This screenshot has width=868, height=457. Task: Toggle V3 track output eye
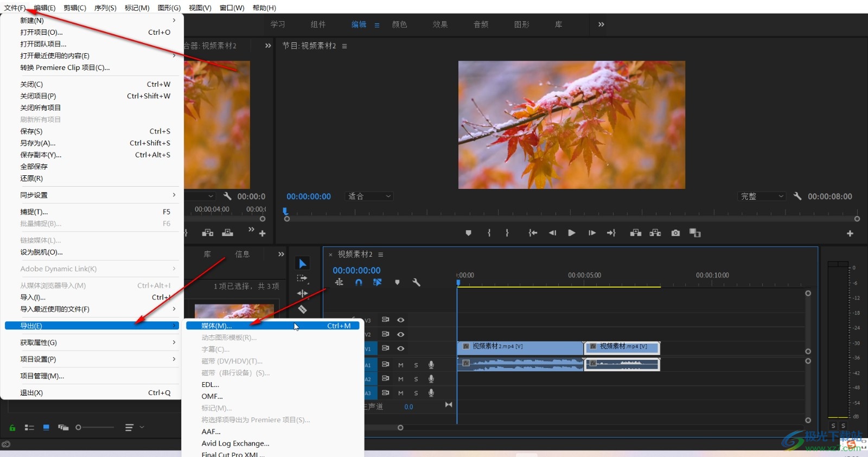pyautogui.click(x=401, y=320)
